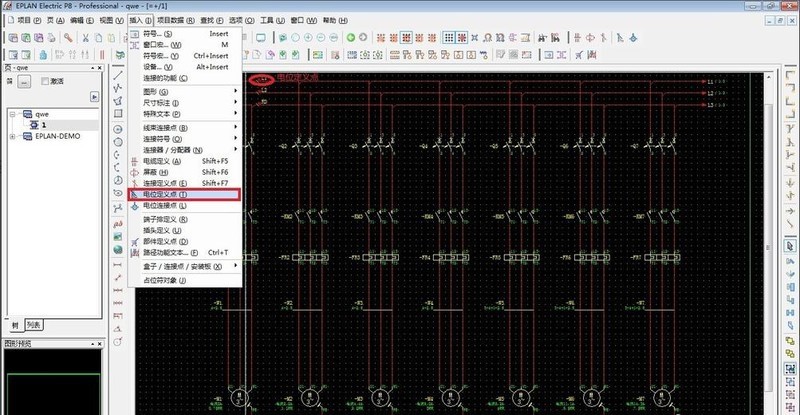Click the shield toolbar icon

click(x=590, y=37)
